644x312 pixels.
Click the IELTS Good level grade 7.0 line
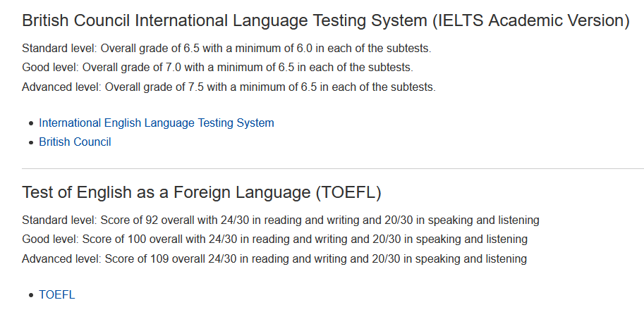coord(218,67)
